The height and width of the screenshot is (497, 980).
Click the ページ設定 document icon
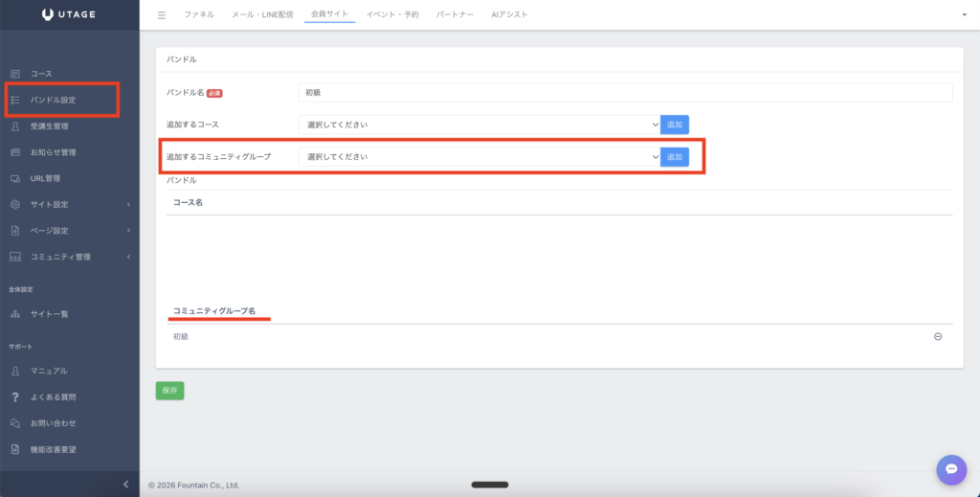click(x=15, y=231)
